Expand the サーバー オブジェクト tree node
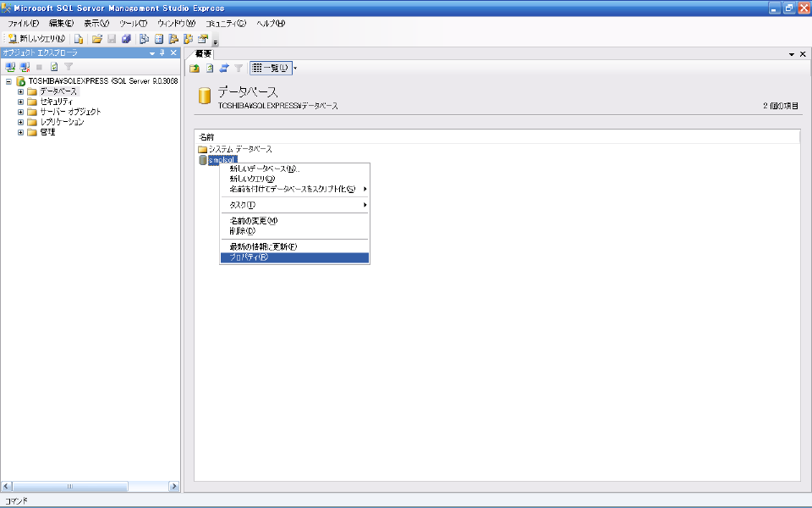The image size is (812, 508). coord(20,112)
